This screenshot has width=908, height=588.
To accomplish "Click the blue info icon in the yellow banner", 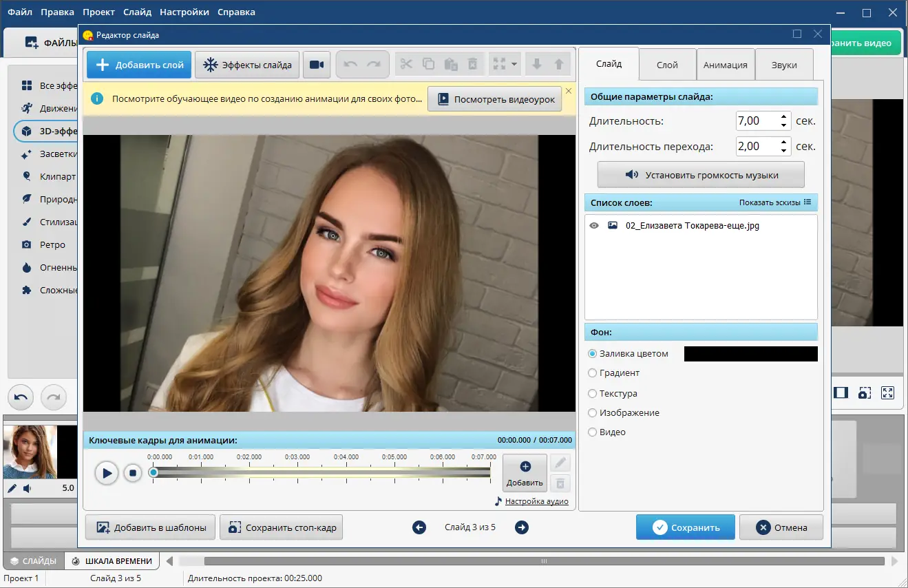I will click(97, 99).
